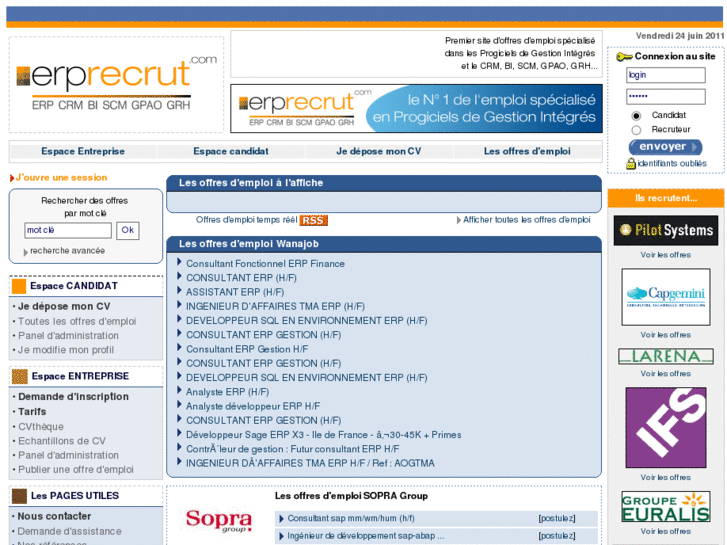Click arrow beside ASSISTANT ERP (H/F)

179,290
